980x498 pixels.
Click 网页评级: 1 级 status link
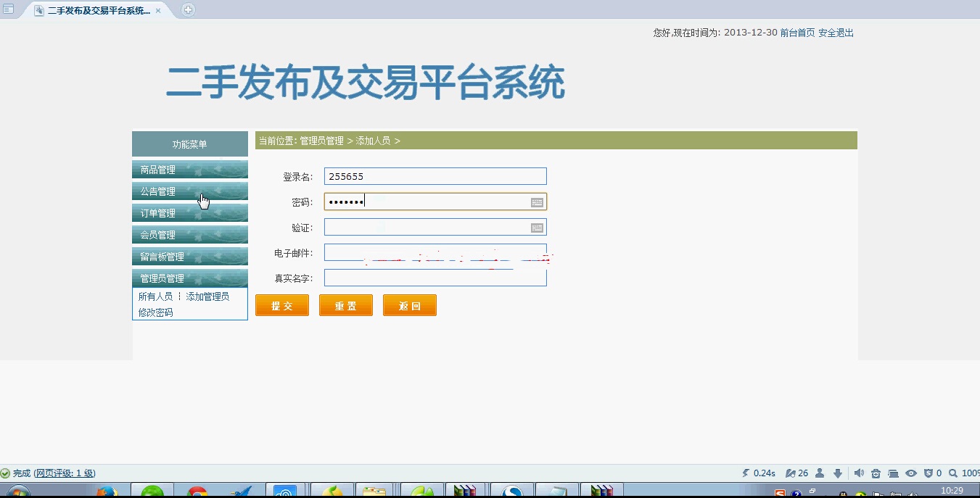click(x=65, y=473)
